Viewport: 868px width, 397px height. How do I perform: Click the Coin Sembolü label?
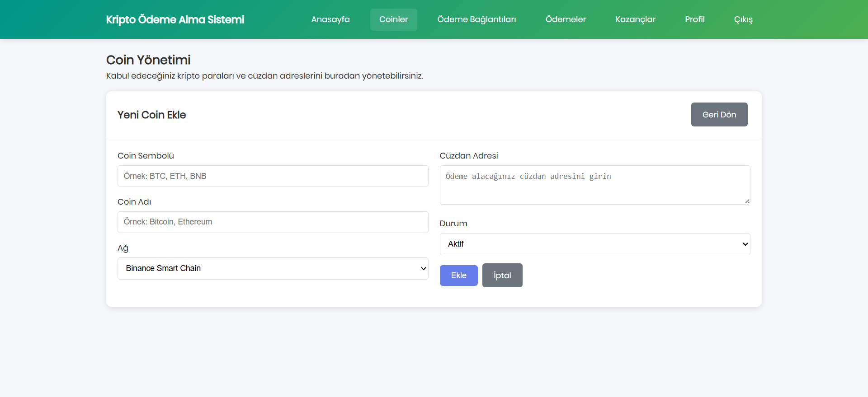(146, 156)
